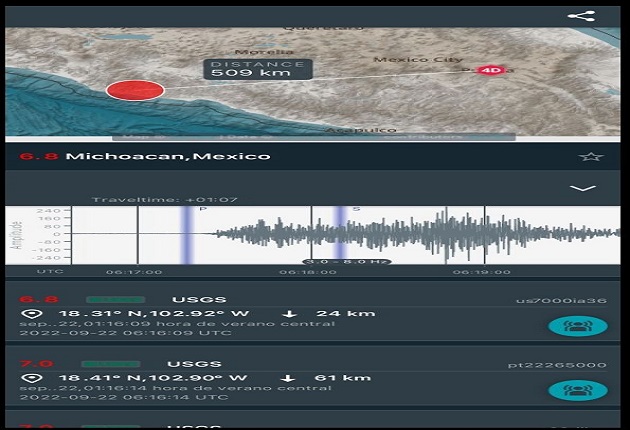Tap the 06:19:00 time axis label
The image size is (630, 430).
coord(481,272)
